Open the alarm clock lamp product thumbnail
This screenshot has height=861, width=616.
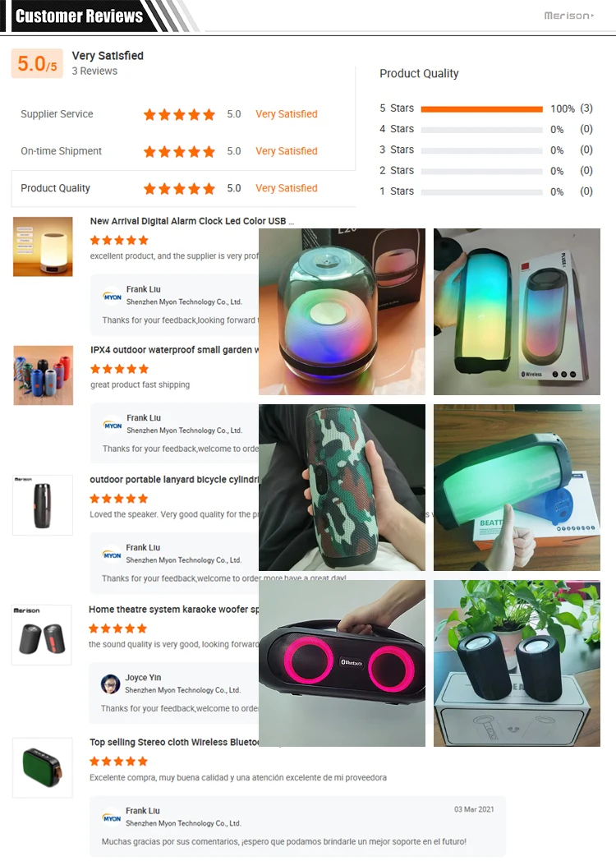pos(43,246)
